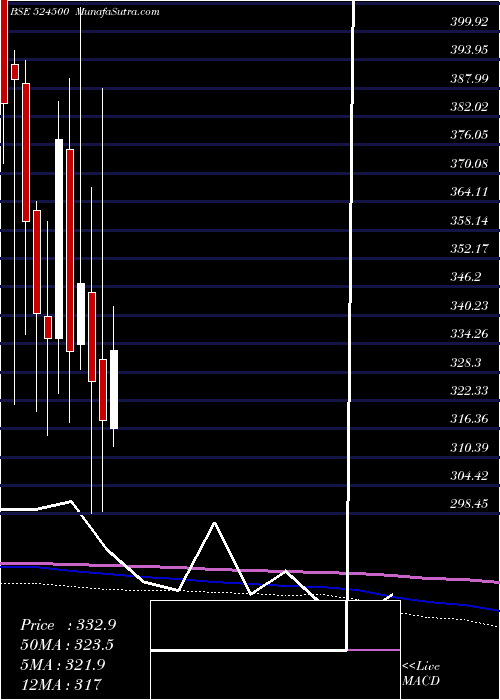Click the 352.17 price axis label
The image size is (500, 700).
tap(469, 249)
